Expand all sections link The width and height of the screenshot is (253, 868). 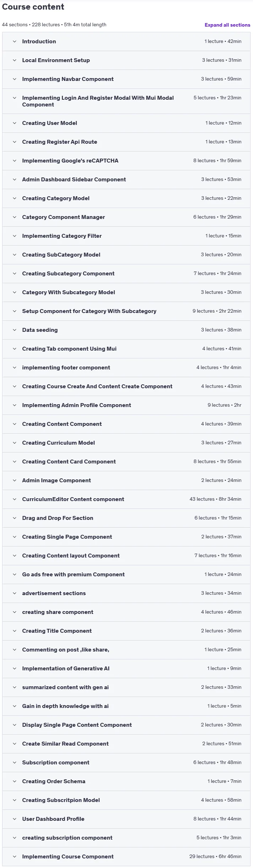click(x=227, y=25)
